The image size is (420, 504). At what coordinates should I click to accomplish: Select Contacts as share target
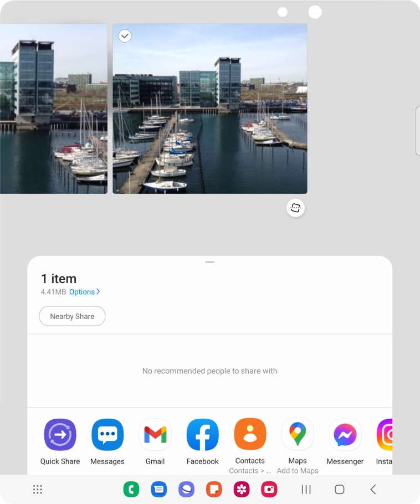(x=250, y=435)
